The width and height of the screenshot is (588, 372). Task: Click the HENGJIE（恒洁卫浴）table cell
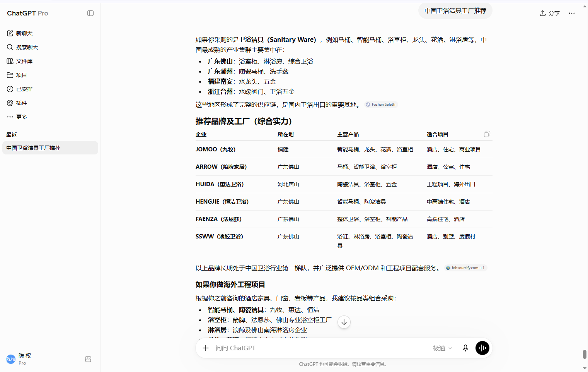click(222, 202)
